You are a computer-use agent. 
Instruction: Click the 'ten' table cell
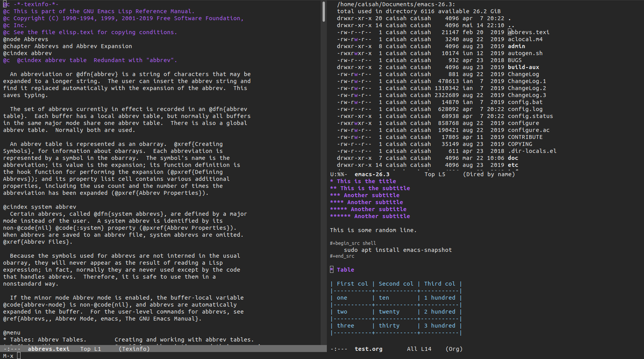click(384, 298)
